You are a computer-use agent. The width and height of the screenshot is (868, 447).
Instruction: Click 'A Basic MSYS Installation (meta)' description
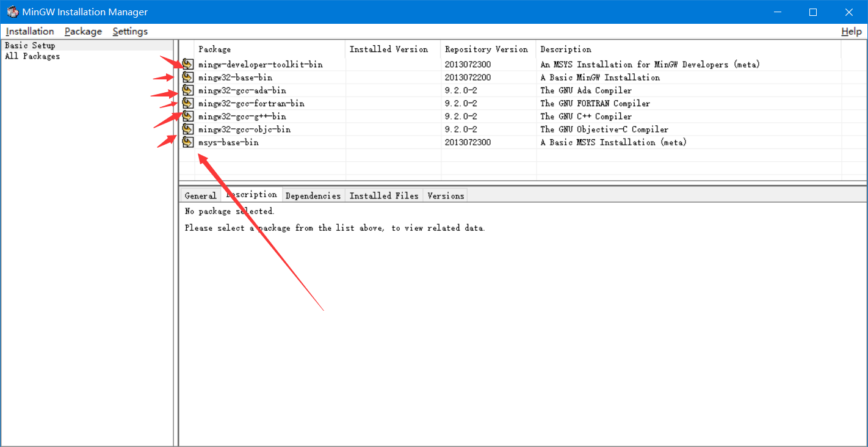coord(613,142)
